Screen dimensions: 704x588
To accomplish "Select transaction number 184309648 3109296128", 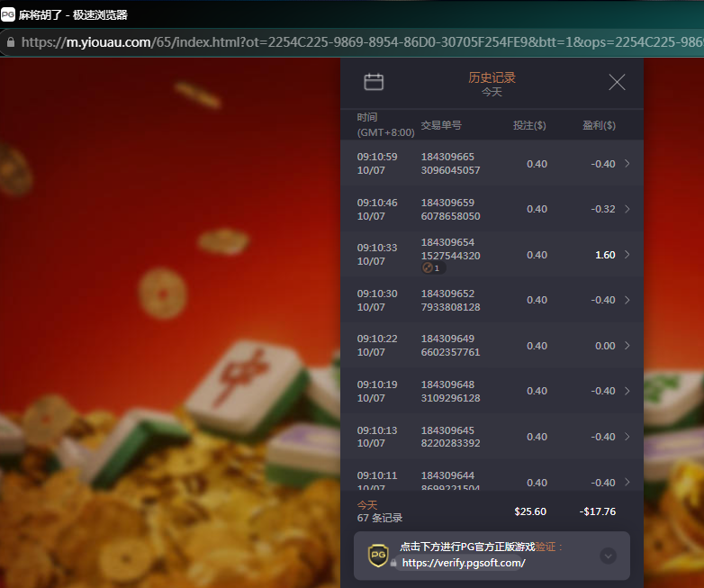I will 450,392.
